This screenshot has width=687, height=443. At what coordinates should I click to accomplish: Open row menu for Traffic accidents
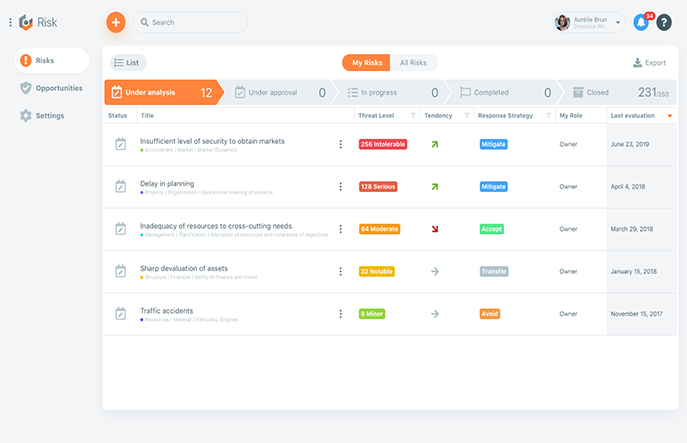tap(340, 314)
